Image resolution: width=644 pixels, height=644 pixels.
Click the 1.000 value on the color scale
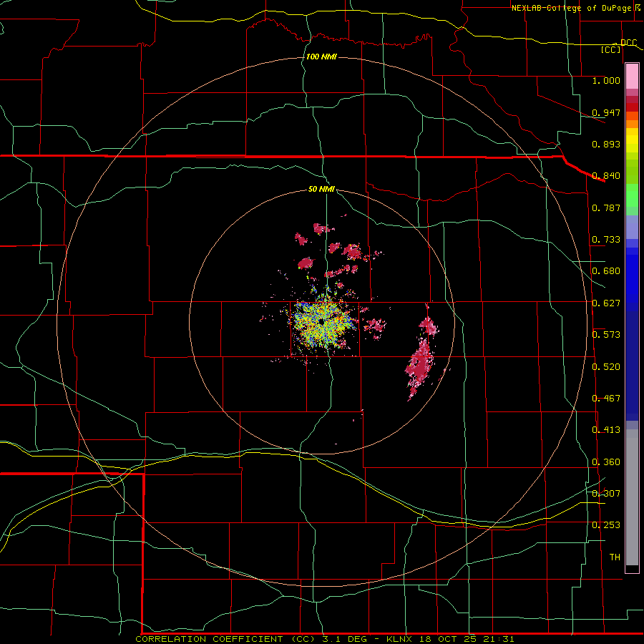[606, 80]
